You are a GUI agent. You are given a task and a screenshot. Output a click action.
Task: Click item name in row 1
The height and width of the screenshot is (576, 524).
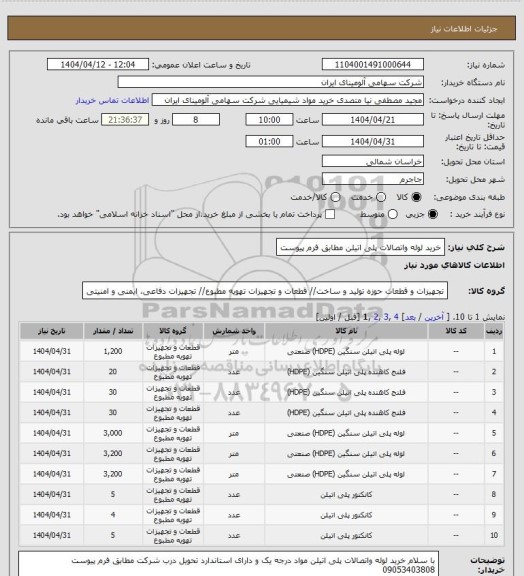point(346,352)
